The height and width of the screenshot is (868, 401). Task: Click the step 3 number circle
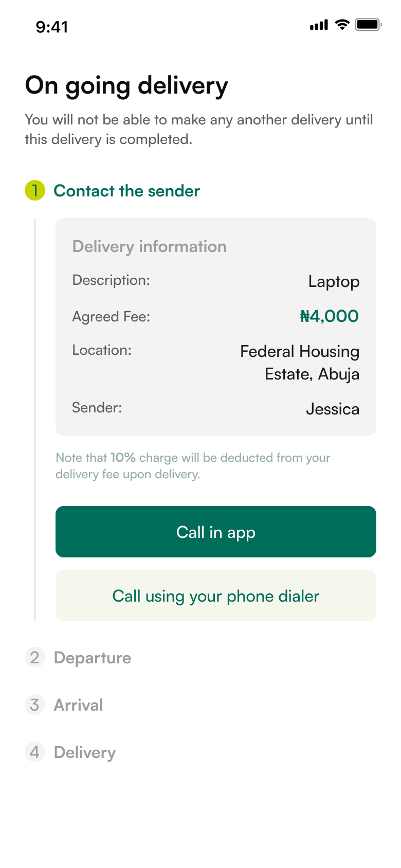click(34, 705)
